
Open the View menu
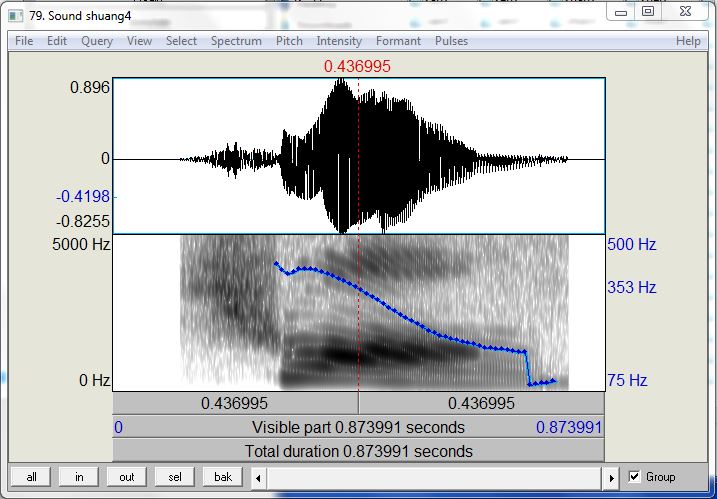[x=139, y=41]
